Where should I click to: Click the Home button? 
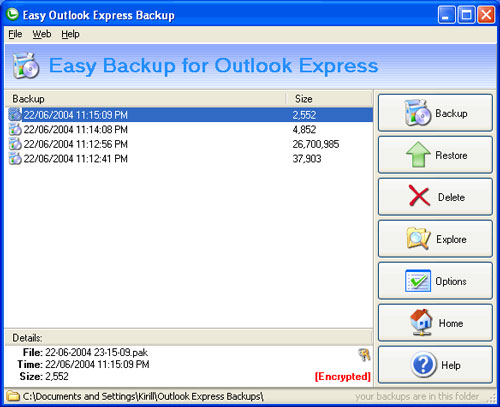point(435,323)
